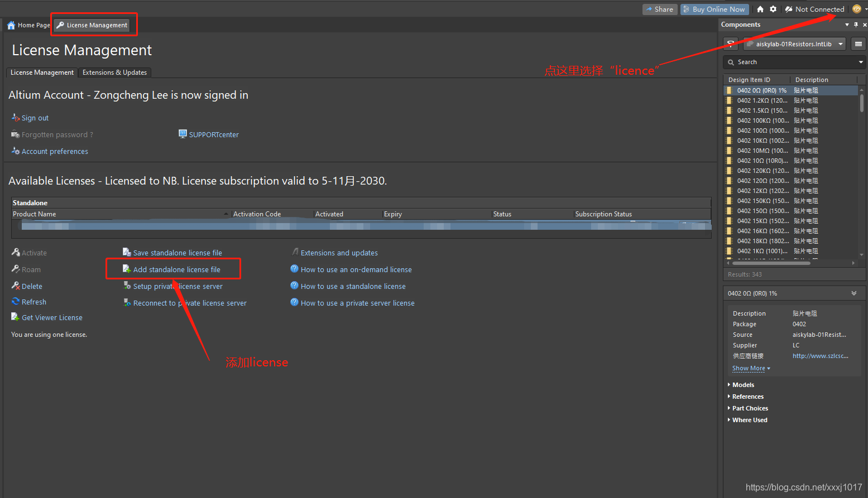Viewport: 868px width, 498px height.
Task: Open the Components panel hamburger menu
Action: 859,44
